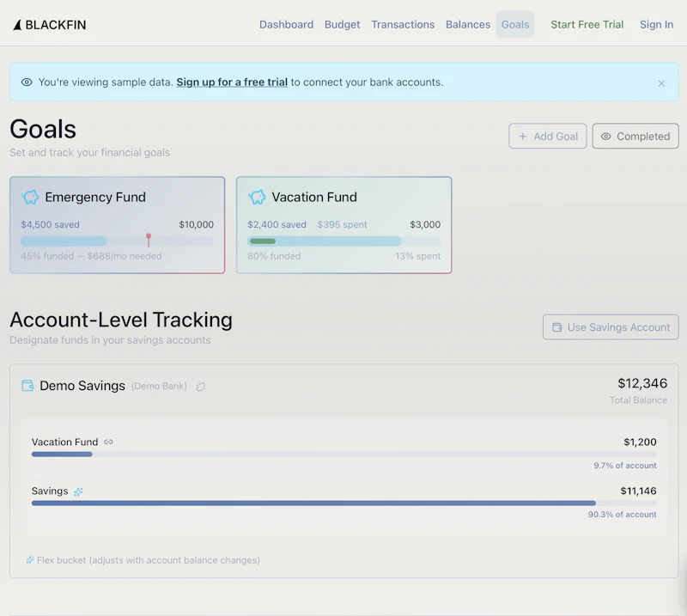Image resolution: width=687 pixels, height=616 pixels.
Task: Click the Vacation Fund account allocation bar
Action: pyautogui.click(x=344, y=454)
